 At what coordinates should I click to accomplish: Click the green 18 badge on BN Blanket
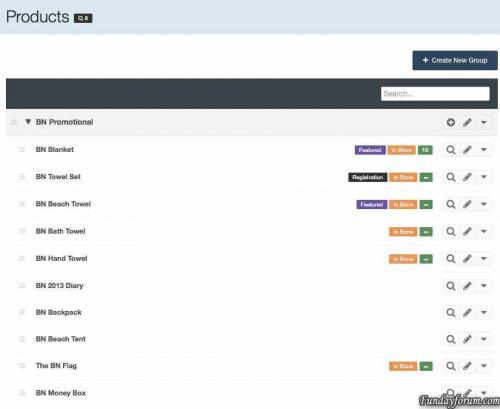pos(425,150)
